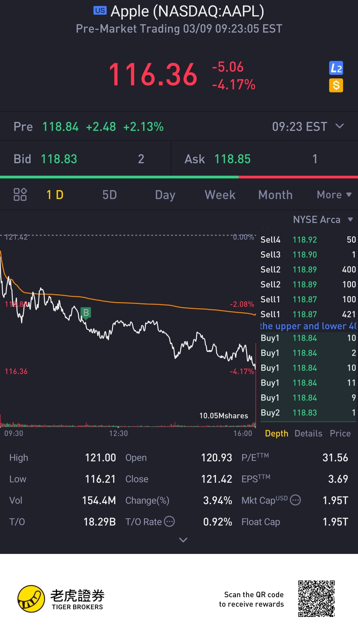Tap the Vol value 154.4M
Viewport: 358px width, 644px height.
[x=99, y=500]
